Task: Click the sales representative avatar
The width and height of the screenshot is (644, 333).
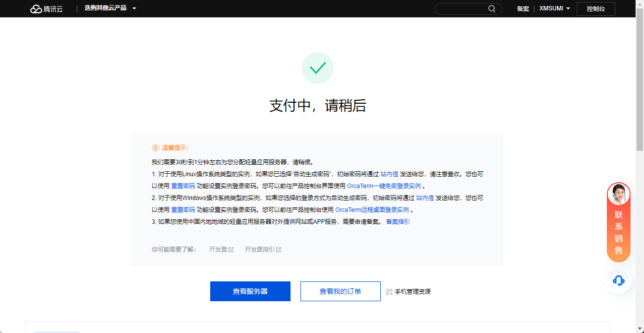Action: [619, 195]
